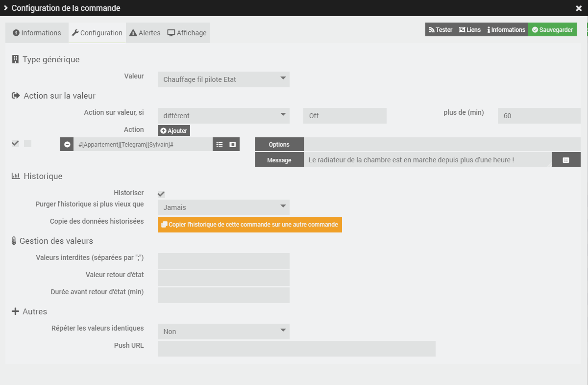
Task: Click the Message label button
Action: pos(279,160)
